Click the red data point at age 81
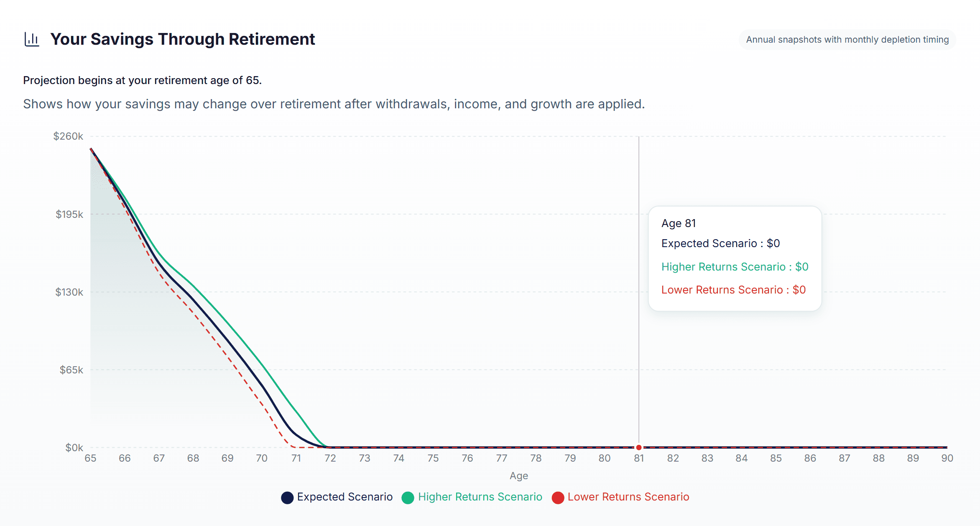This screenshot has width=980, height=526. click(639, 447)
